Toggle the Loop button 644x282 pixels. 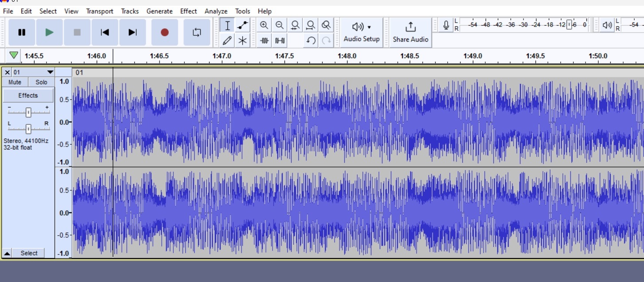[197, 32]
